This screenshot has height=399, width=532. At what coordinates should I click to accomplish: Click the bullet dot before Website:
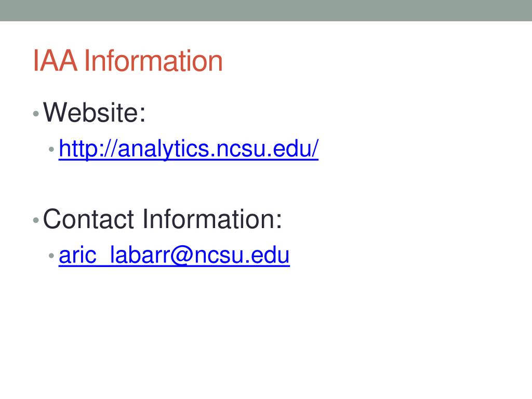click(36, 114)
